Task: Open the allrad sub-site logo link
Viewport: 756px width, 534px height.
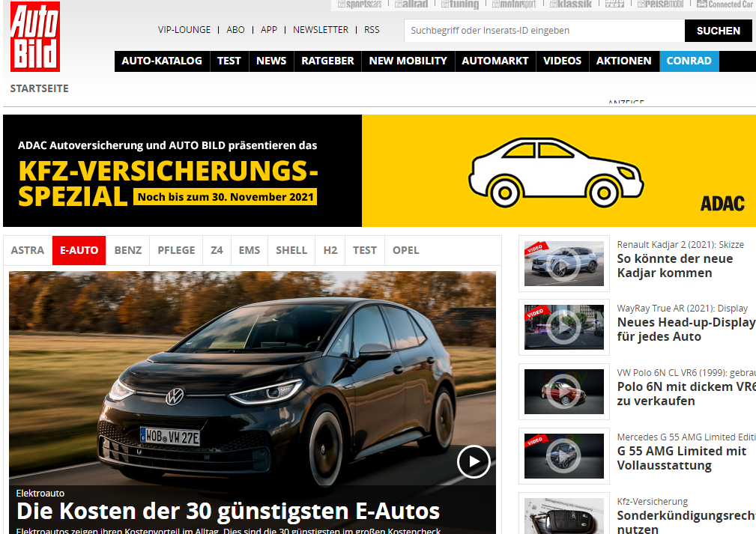Action: (x=411, y=4)
